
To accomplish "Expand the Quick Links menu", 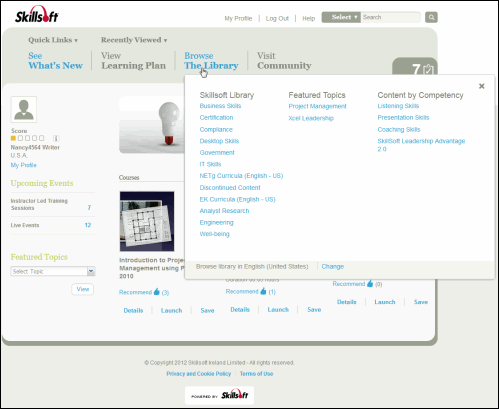I will tap(53, 40).
